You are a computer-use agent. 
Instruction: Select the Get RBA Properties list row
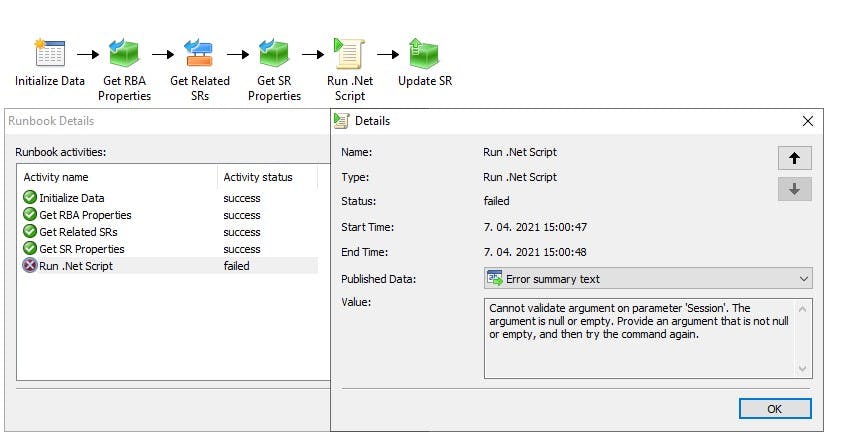coord(168,214)
